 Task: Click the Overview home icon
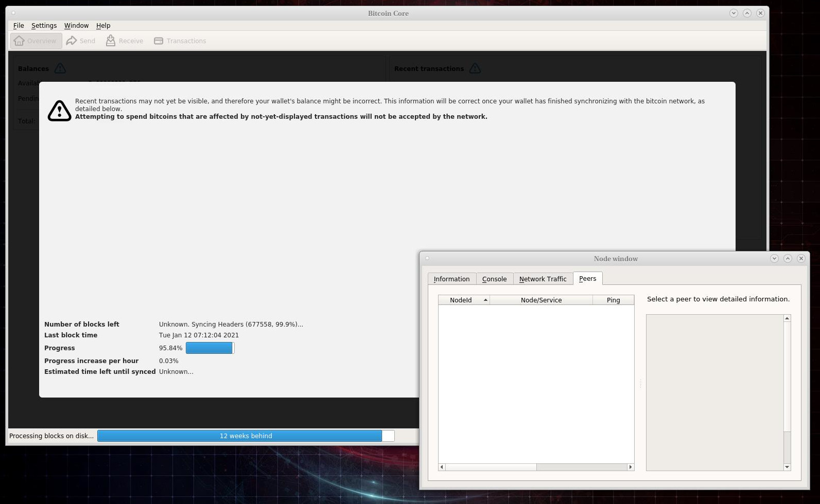click(20, 41)
